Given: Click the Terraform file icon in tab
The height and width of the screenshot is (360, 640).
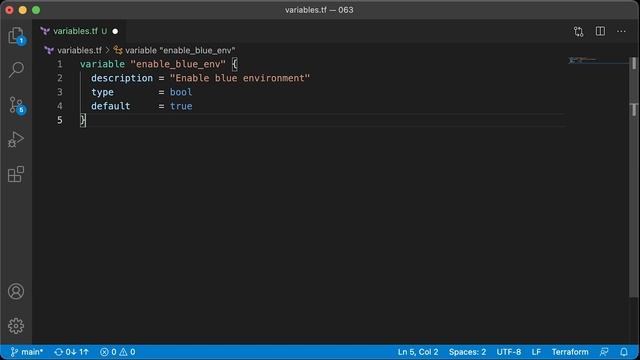Looking at the screenshot, I should 45,31.
